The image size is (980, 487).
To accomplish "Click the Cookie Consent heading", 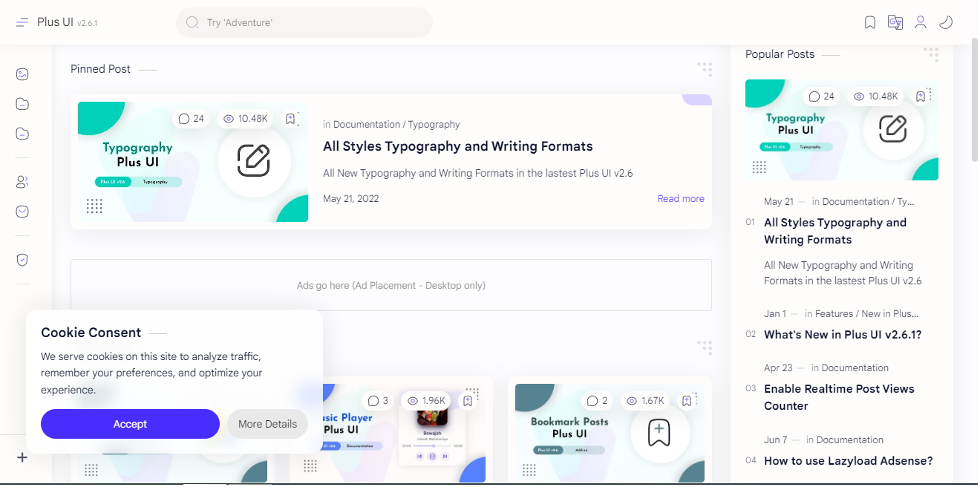I will [x=91, y=333].
